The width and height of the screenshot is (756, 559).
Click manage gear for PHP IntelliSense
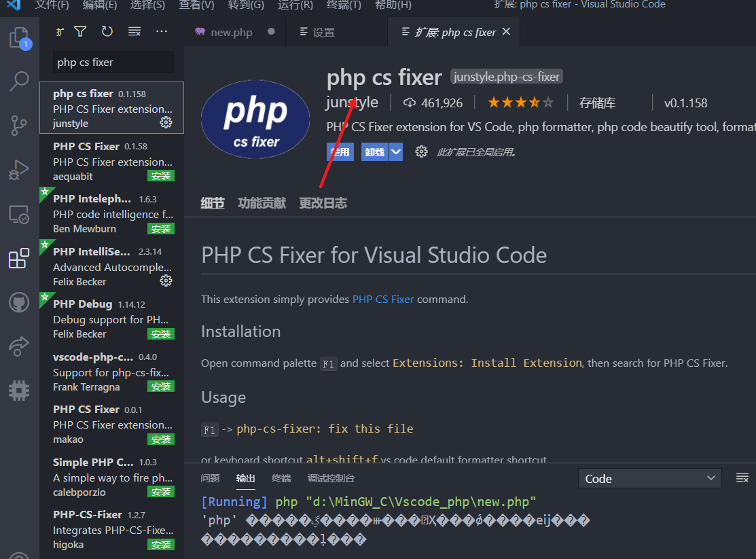tap(166, 281)
